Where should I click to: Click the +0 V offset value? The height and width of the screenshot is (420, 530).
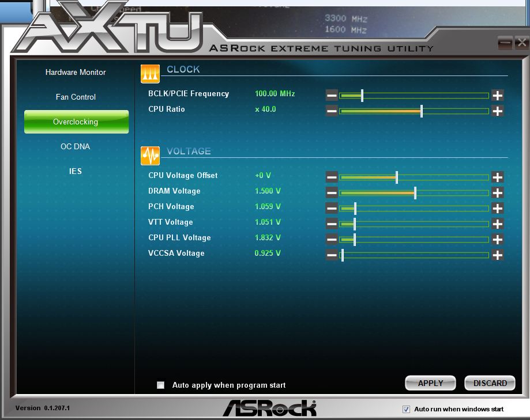tap(263, 175)
